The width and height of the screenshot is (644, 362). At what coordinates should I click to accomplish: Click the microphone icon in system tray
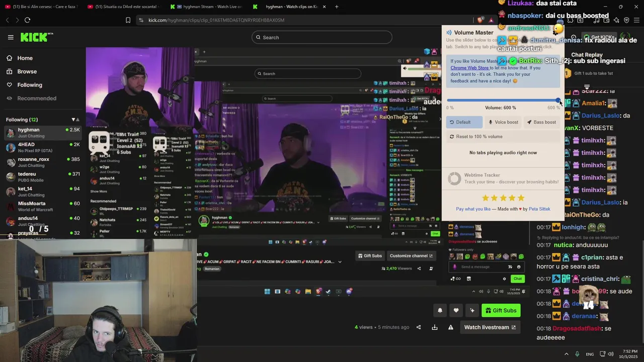pyautogui.click(x=577, y=354)
